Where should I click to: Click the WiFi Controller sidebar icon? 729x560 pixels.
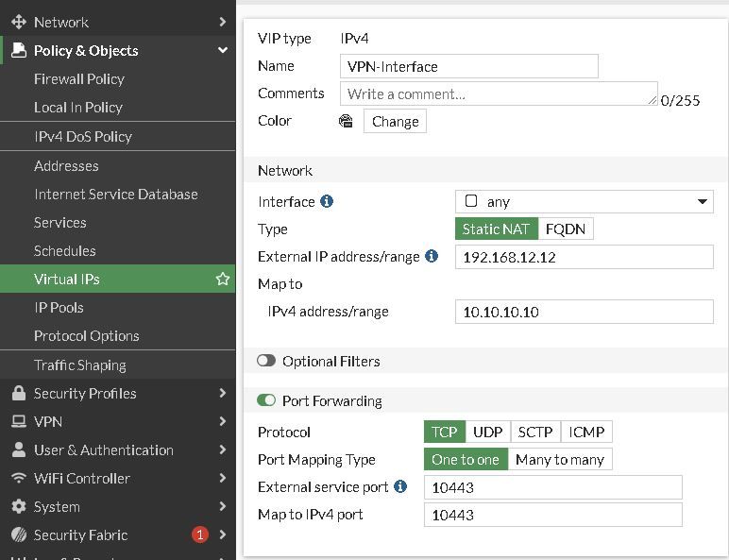[18, 479]
